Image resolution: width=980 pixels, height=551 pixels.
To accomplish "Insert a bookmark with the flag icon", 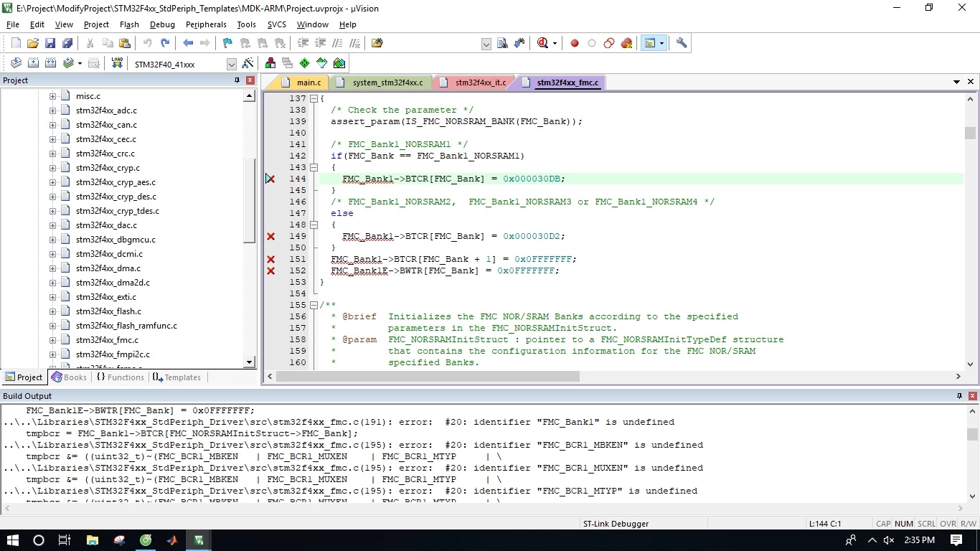I will (x=227, y=43).
